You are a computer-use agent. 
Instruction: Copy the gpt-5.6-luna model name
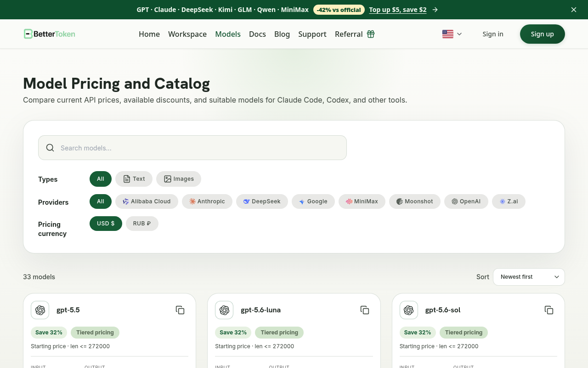365,310
